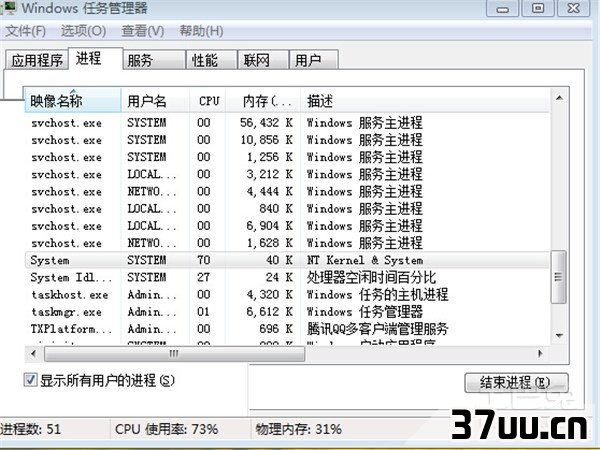Click the horizontal scrollbar right arrow

click(540, 354)
